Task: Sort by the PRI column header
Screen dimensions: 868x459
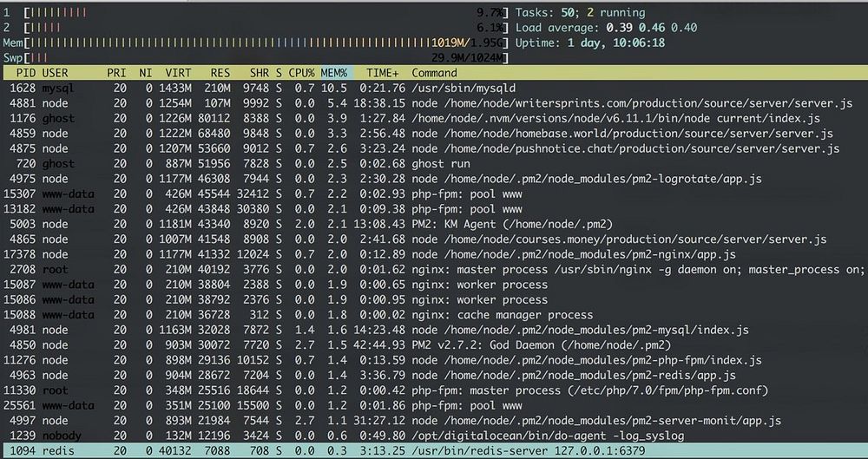Action: (116, 73)
